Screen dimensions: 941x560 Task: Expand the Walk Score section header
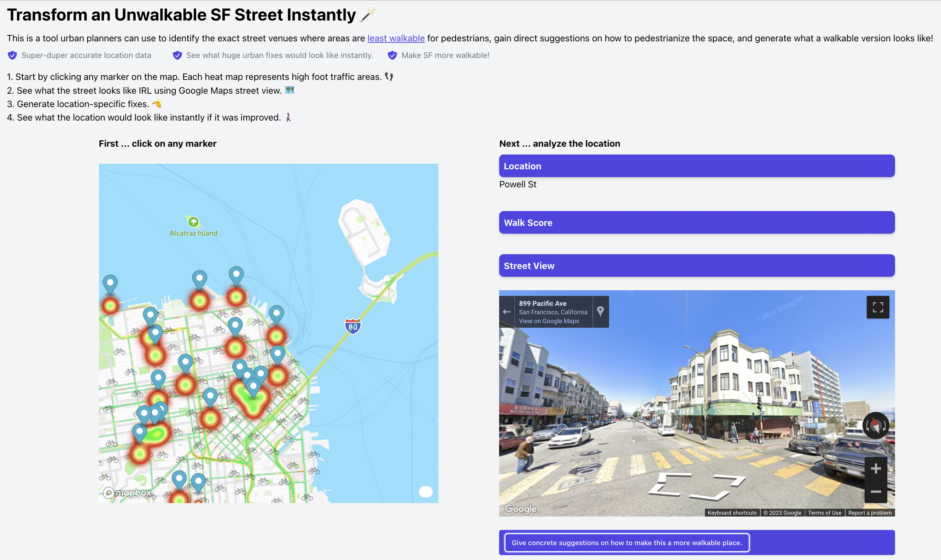pos(696,223)
